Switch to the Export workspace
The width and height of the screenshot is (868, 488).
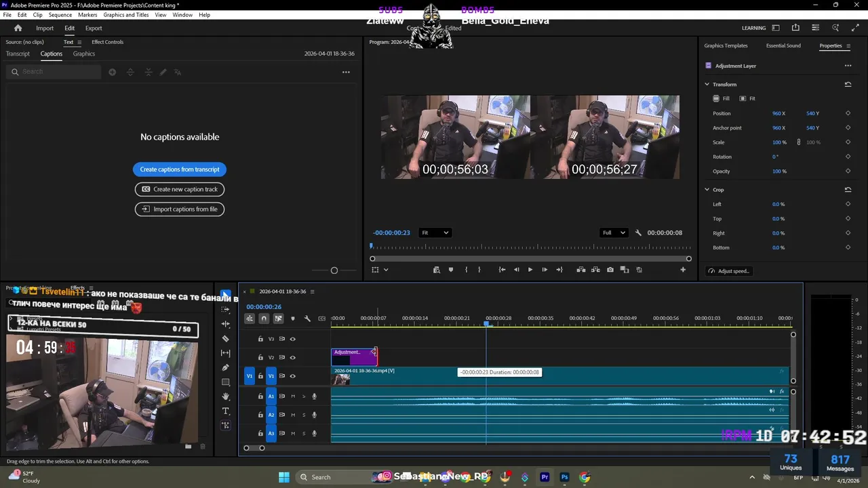94,28
